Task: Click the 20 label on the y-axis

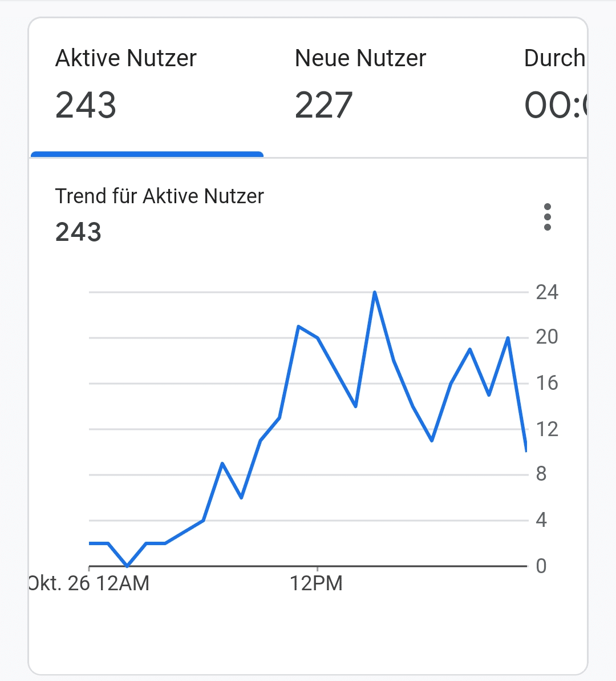Action: click(546, 337)
